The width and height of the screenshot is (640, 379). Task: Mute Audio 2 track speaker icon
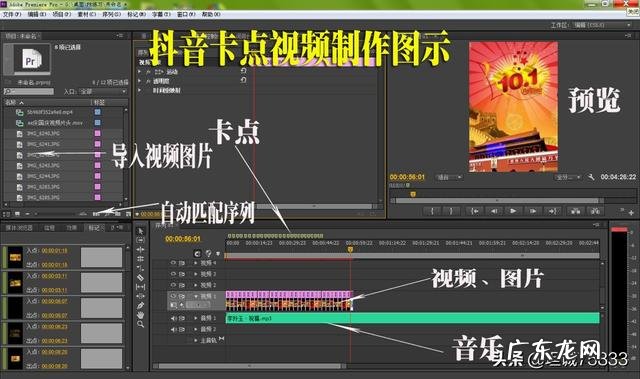173,329
